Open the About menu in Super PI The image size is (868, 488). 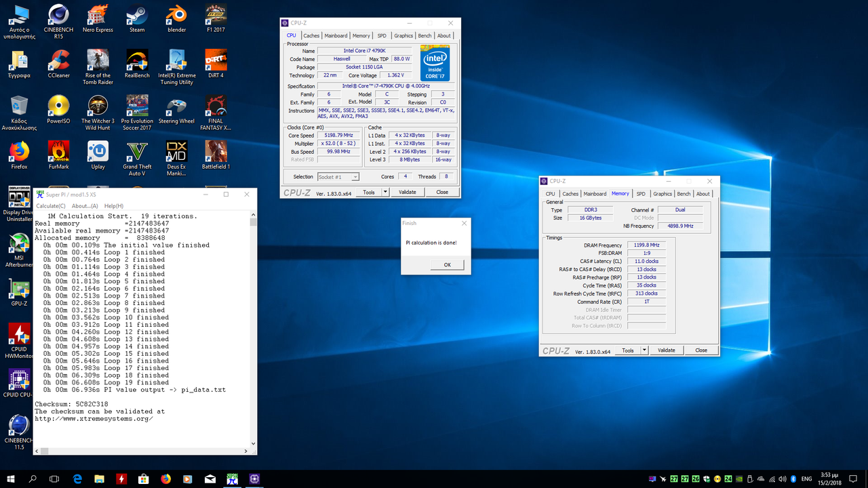(x=85, y=206)
